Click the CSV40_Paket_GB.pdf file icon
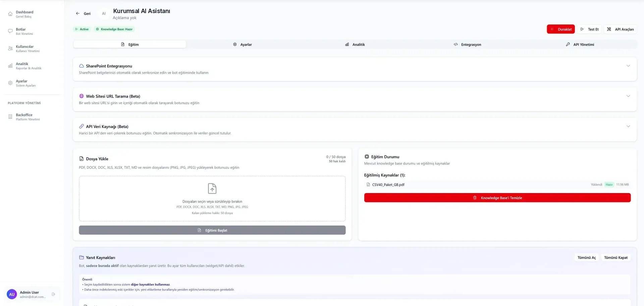 [368, 185]
